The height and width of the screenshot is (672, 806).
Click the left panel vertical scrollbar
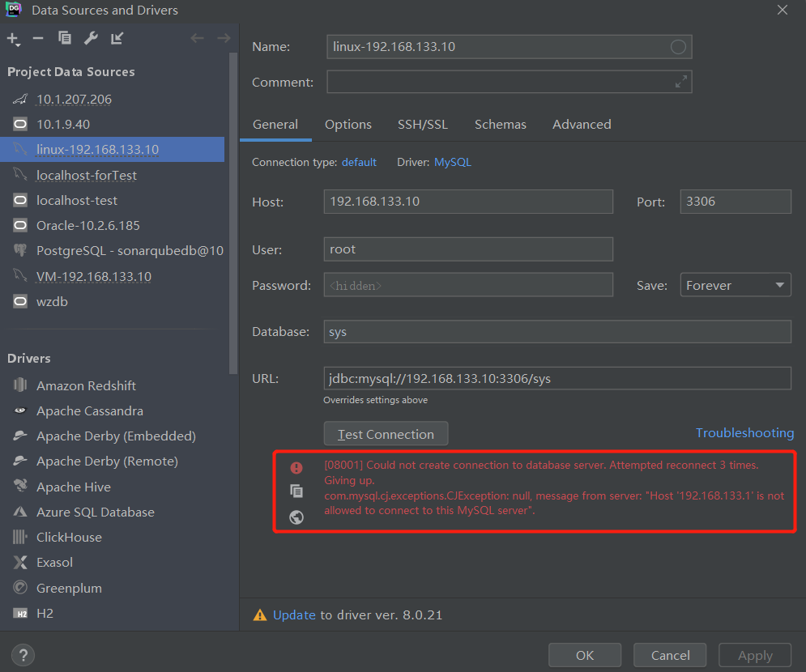pyautogui.click(x=233, y=213)
